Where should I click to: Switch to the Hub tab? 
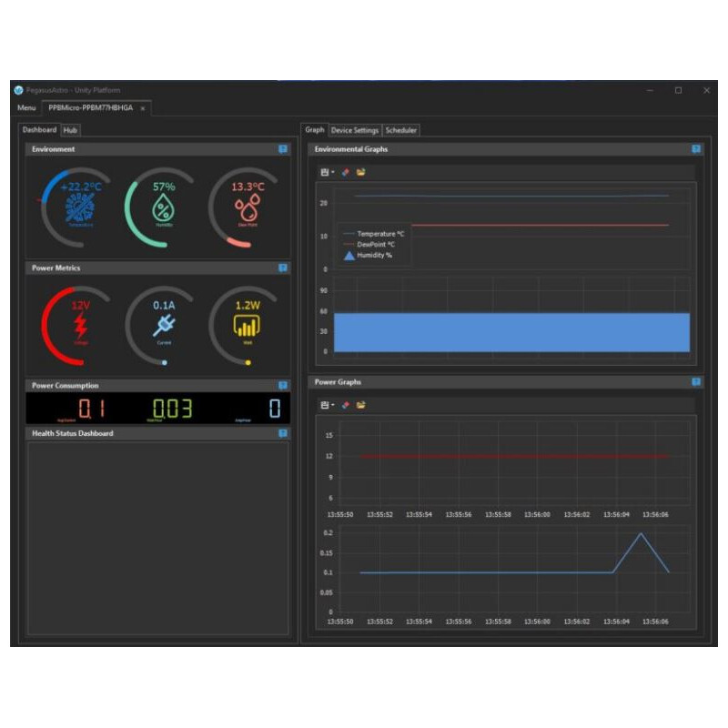[70, 130]
